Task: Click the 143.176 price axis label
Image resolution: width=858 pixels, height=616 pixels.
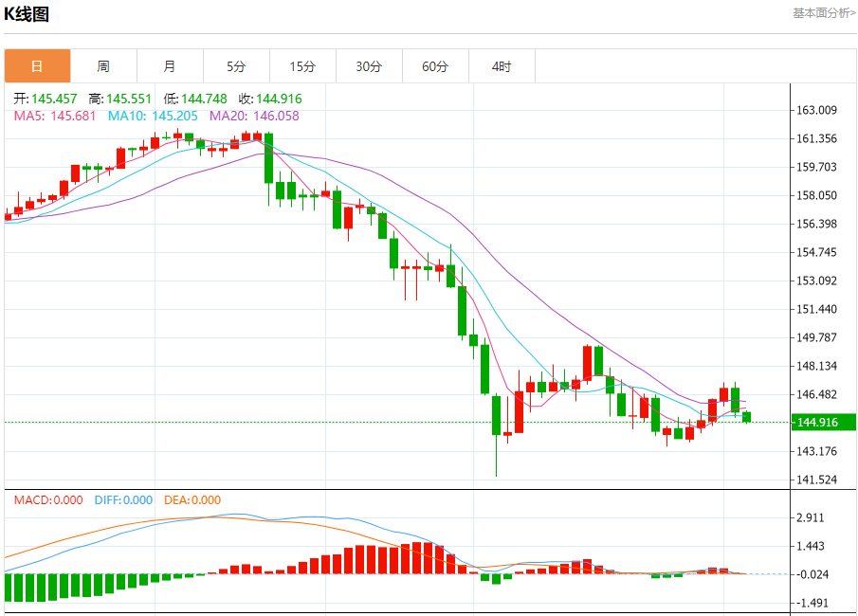Action: tap(816, 451)
